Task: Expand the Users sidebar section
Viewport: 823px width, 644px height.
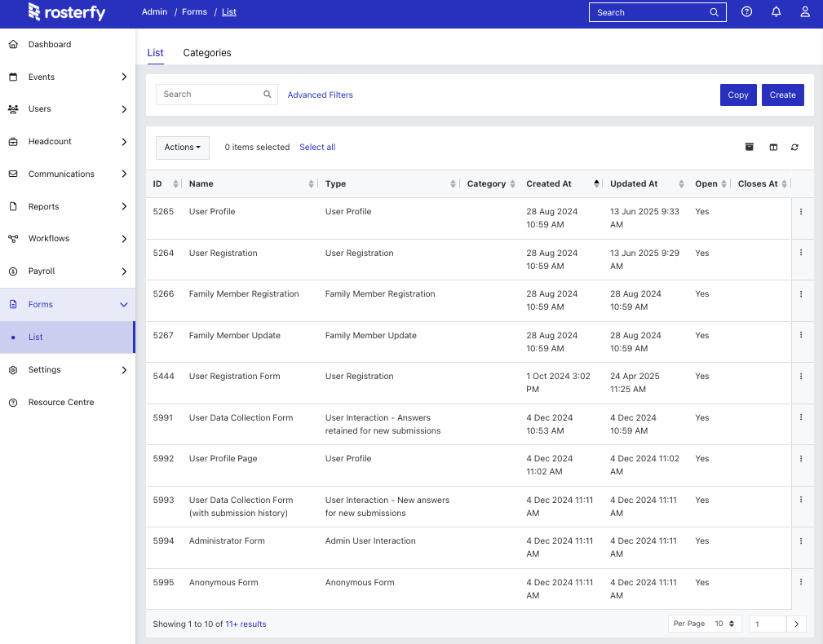Action: [x=68, y=108]
